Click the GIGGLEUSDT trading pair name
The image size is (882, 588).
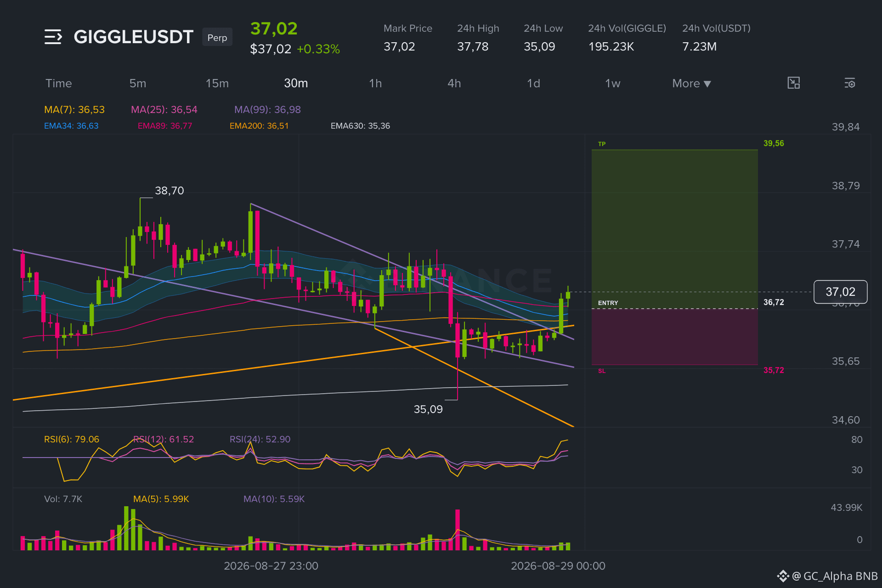click(134, 37)
